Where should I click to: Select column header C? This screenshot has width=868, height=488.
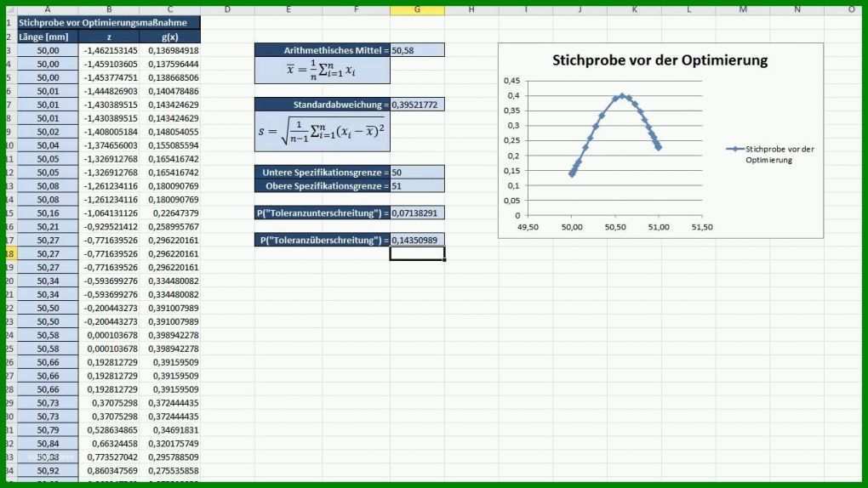coord(170,9)
